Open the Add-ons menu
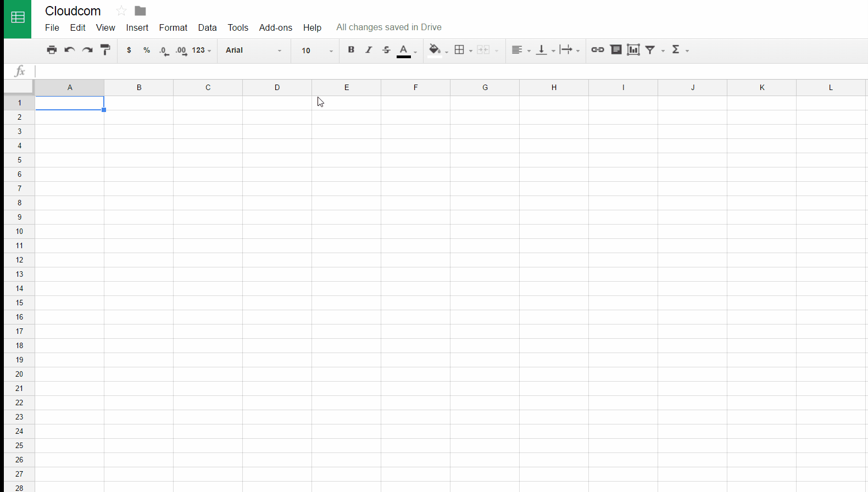Screen dimensions: 868x492 276,27
